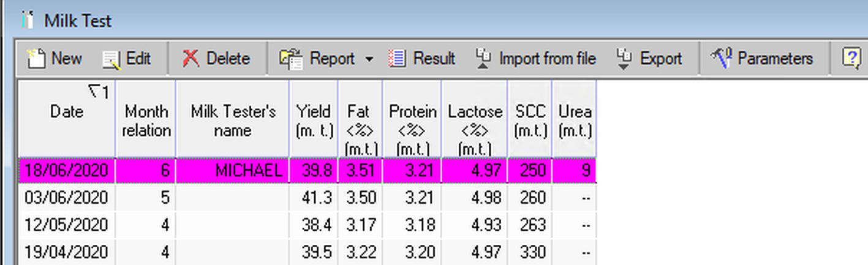The width and height of the screenshot is (868, 265).
Task: Sort by Yield column header
Action: (x=313, y=121)
